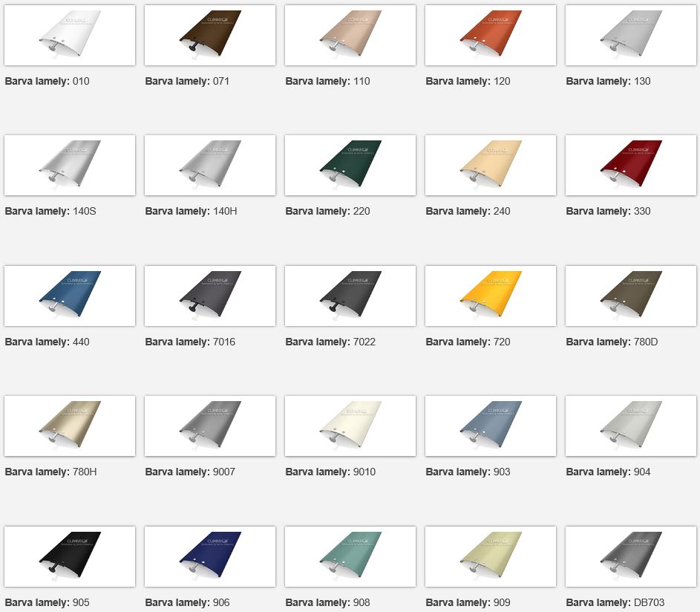Click the dark green slat 220
This screenshot has height=612, width=700.
(x=350, y=166)
